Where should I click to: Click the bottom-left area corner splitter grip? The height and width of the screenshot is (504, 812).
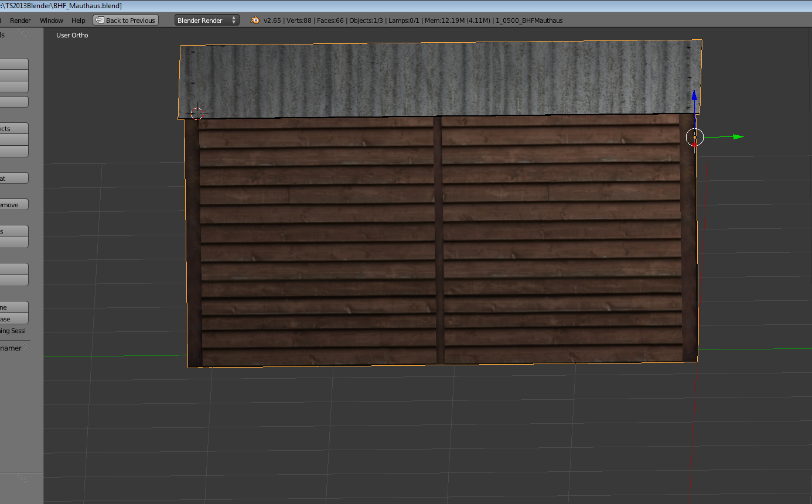[22, 480]
